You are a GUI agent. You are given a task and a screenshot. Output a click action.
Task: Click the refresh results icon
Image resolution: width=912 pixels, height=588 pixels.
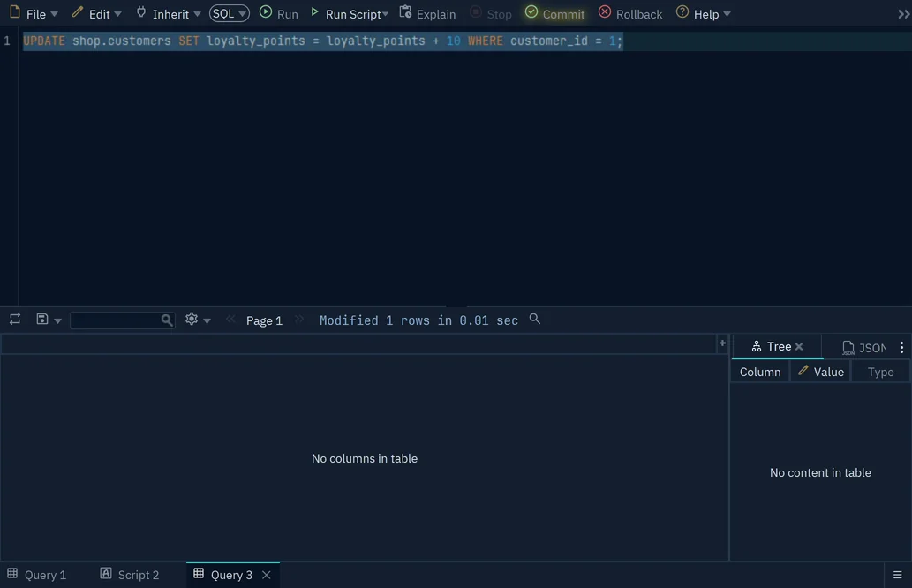[15, 319]
